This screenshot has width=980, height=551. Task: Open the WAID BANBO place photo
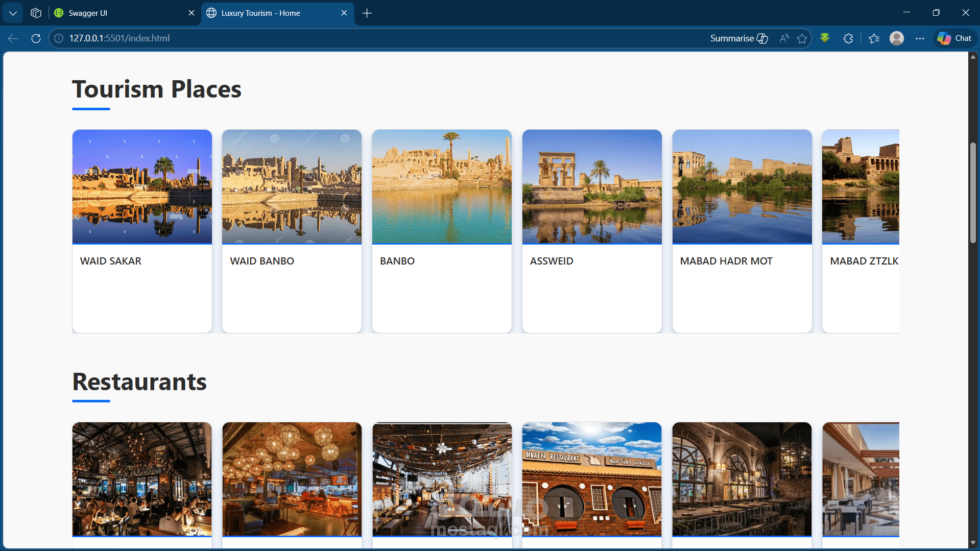(292, 186)
